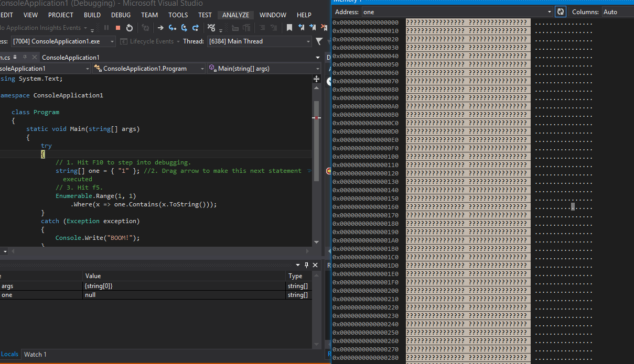
Task: Pin the Locals panel
Action: (x=307, y=265)
